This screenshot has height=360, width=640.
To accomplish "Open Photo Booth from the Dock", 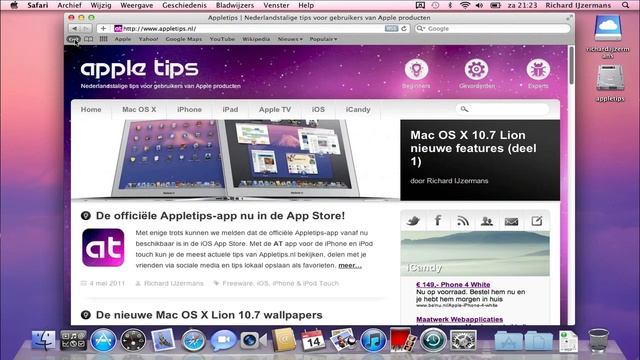I will click(x=402, y=340).
